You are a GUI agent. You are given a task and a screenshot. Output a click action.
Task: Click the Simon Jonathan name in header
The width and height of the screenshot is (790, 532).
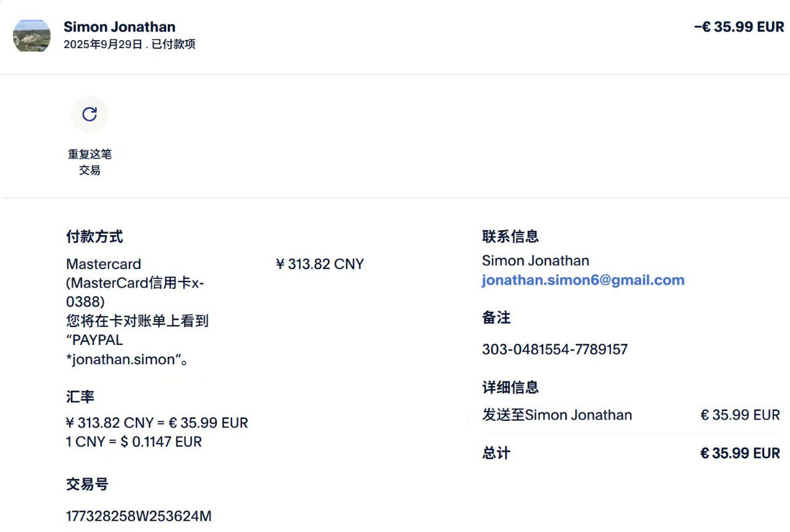coord(119,27)
